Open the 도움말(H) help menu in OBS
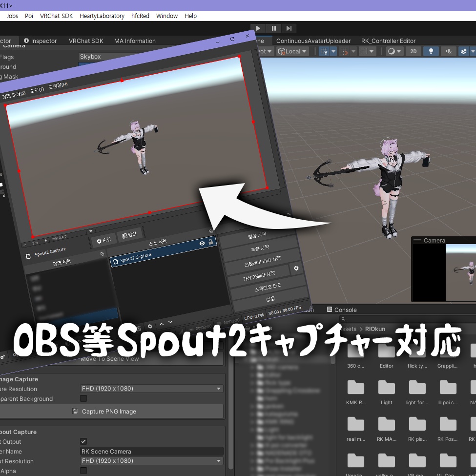Viewport: 476px width, 476px height. tap(58, 85)
